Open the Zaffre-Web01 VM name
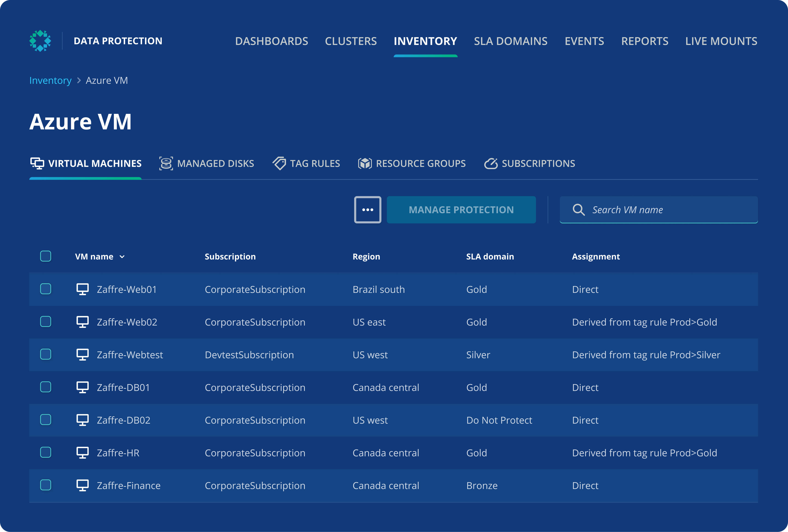This screenshot has height=532, width=788. point(127,289)
